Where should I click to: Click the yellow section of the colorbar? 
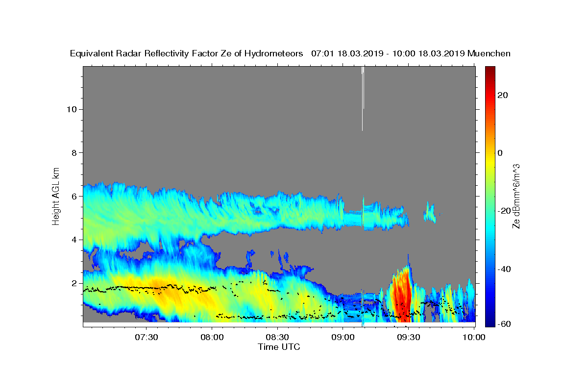[x=490, y=162]
